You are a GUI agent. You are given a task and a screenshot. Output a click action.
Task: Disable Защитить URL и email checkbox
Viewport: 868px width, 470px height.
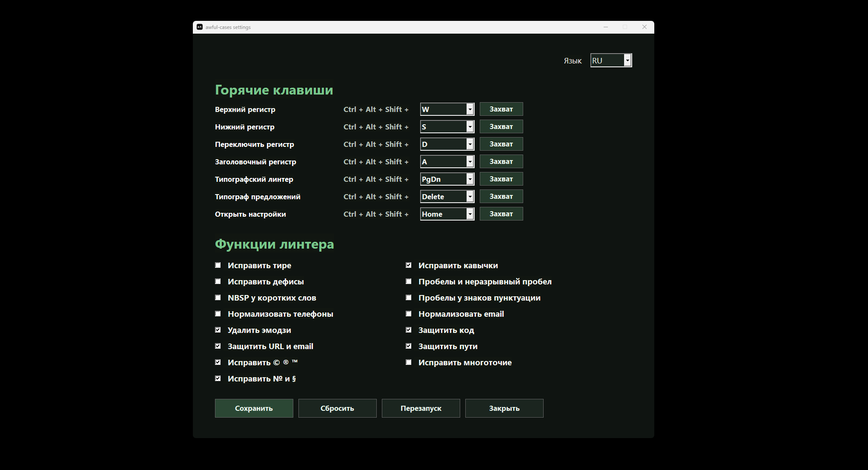pyautogui.click(x=218, y=346)
